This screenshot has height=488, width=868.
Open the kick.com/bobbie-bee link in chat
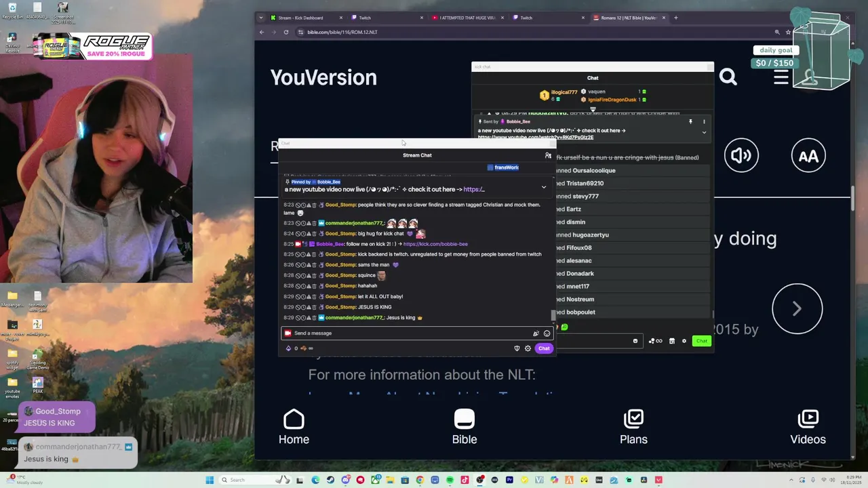click(x=435, y=244)
